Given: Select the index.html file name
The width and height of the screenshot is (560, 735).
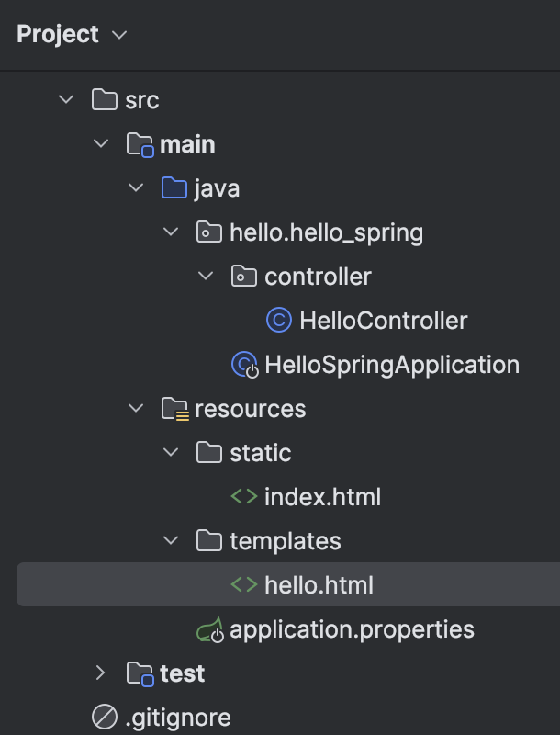Looking at the screenshot, I should pyautogui.click(x=322, y=497).
